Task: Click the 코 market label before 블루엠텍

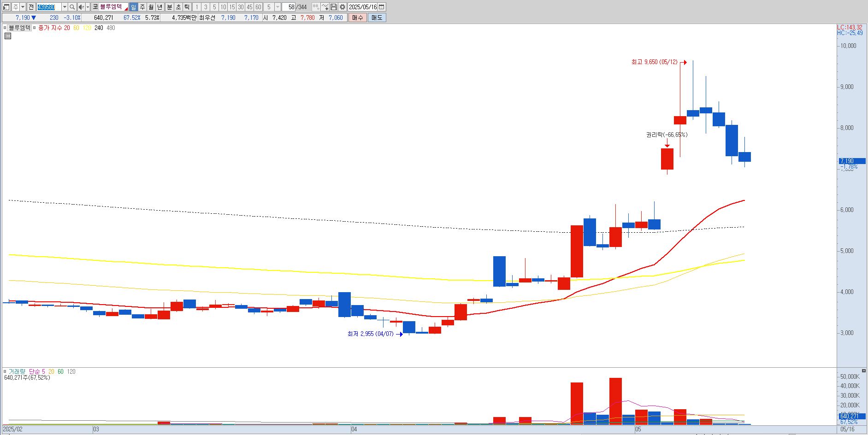Action: coord(95,7)
